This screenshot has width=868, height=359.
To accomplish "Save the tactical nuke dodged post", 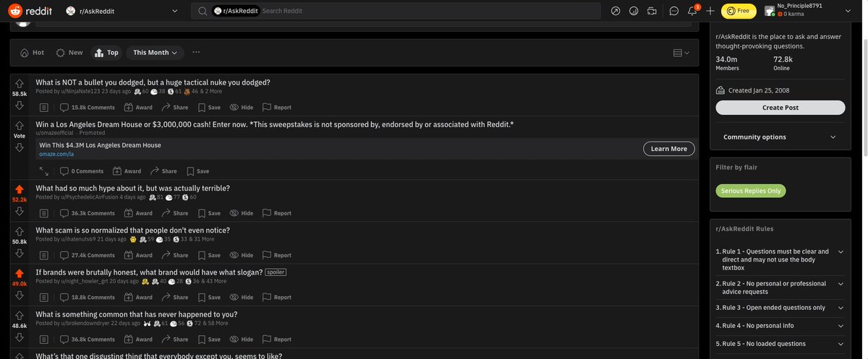I will click(x=208, y=108).
